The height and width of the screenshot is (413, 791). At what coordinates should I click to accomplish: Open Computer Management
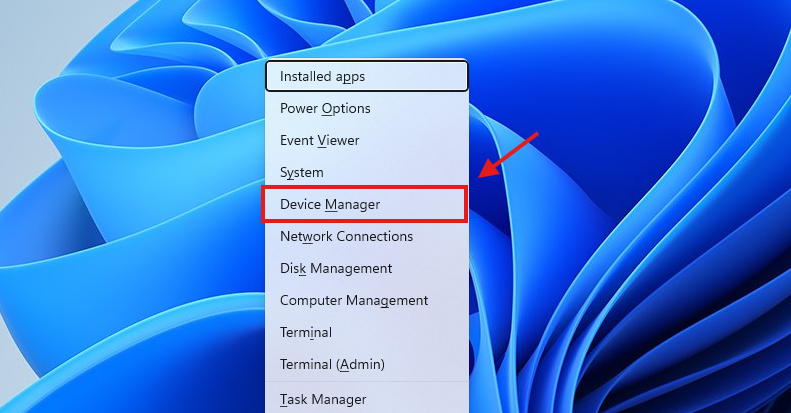point(367,301)
